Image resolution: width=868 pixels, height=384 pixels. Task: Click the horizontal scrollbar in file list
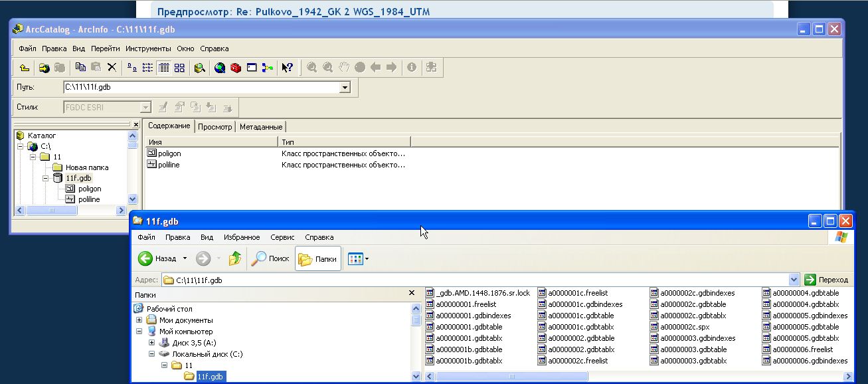click(x=511, y=377)
